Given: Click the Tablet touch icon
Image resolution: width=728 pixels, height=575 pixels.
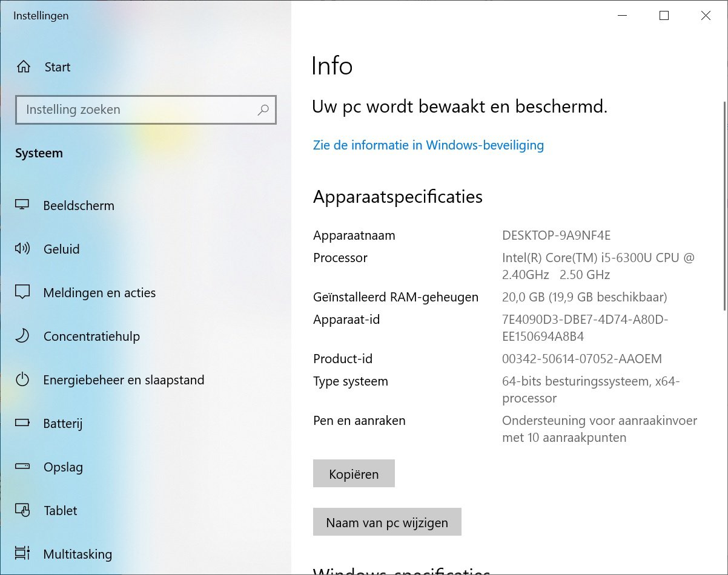Looking at the screenshot, I should (22, 510).
